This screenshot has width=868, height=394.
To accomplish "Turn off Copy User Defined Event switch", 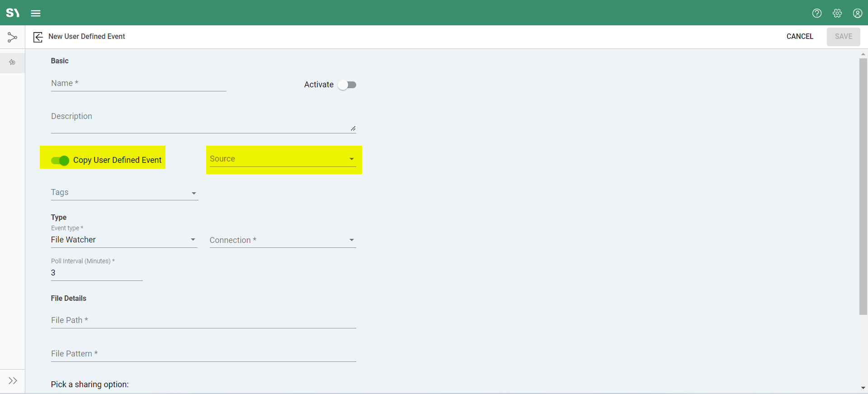I will (x=60, y=161).
